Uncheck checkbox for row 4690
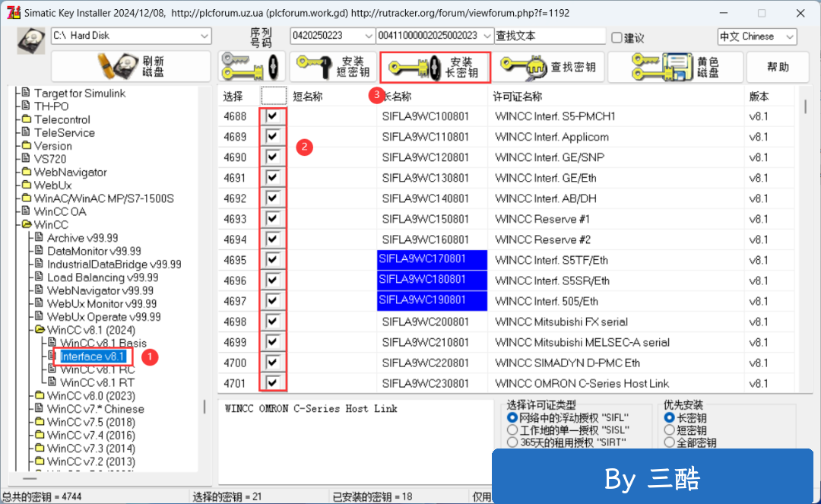 pyautogui.click(x=272, y=157)
